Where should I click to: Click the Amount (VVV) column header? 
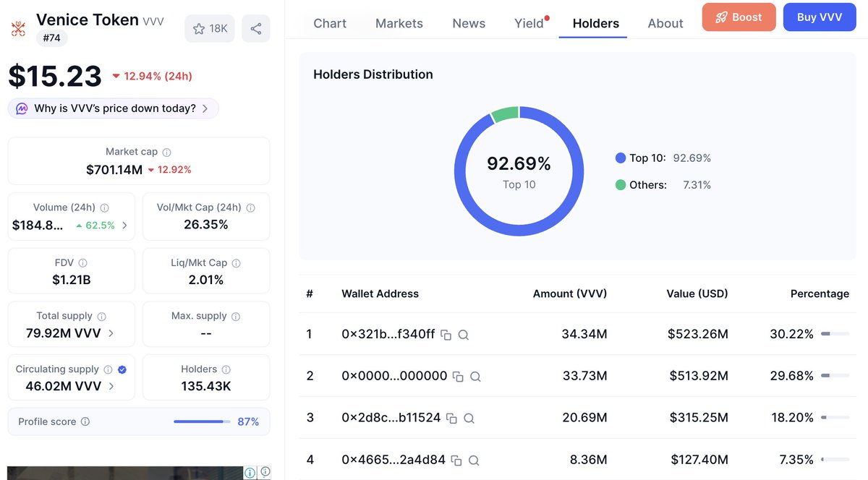click(570, 293)
